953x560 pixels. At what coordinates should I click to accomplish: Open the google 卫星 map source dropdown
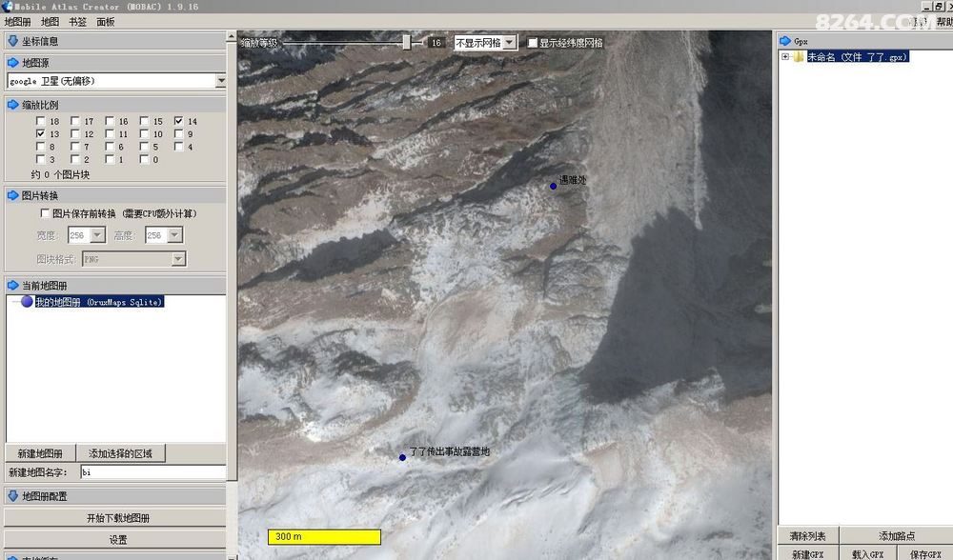click(220, 82)
